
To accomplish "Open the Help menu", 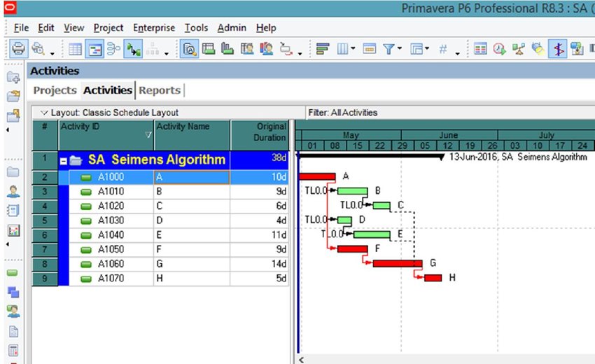I will tap(266, 28).
